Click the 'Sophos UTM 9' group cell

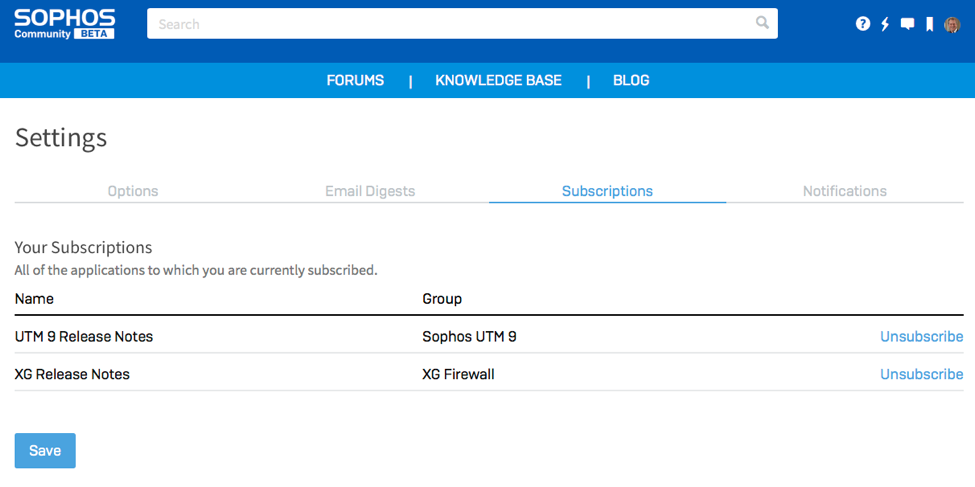(469, 336)
